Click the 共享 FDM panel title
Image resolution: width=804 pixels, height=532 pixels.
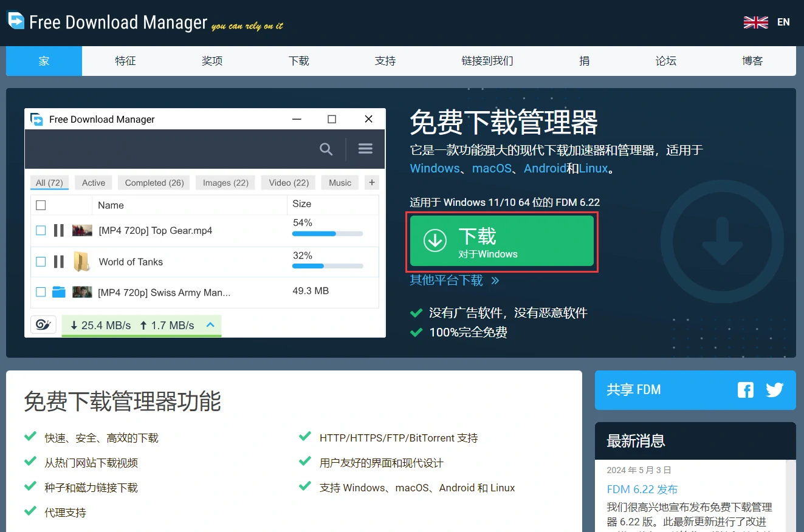point(634,390)
